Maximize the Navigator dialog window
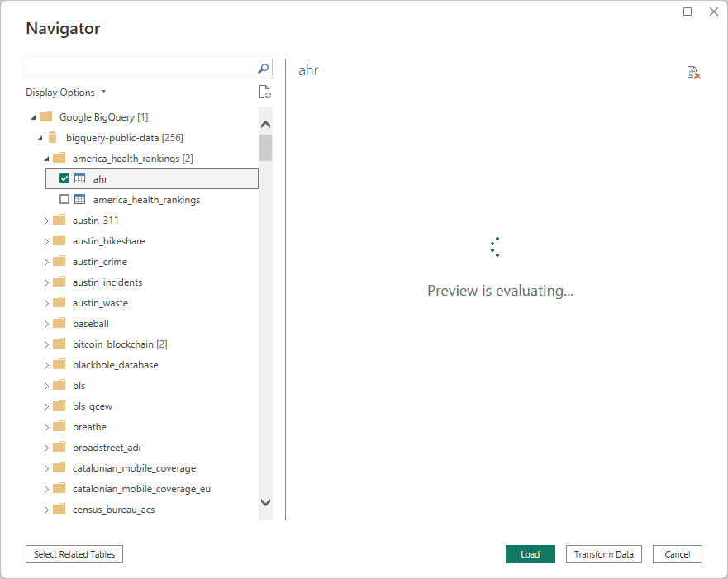 (x=688, y=12)
